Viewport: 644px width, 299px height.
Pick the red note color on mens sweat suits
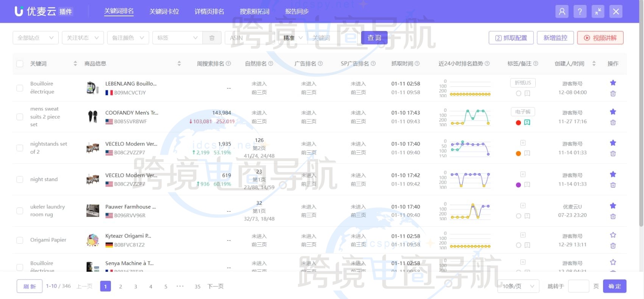point(518,122)
